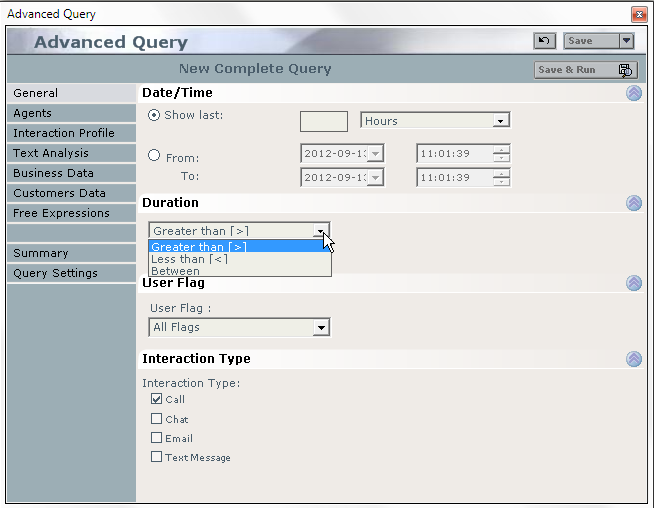
Task: Click the undo arrow icon button
Action: [544, 41]
